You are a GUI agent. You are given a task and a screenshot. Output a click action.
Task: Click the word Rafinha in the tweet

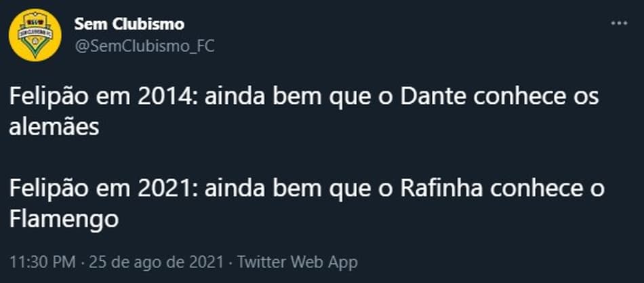pyautogui.click(x=441, y=189)
